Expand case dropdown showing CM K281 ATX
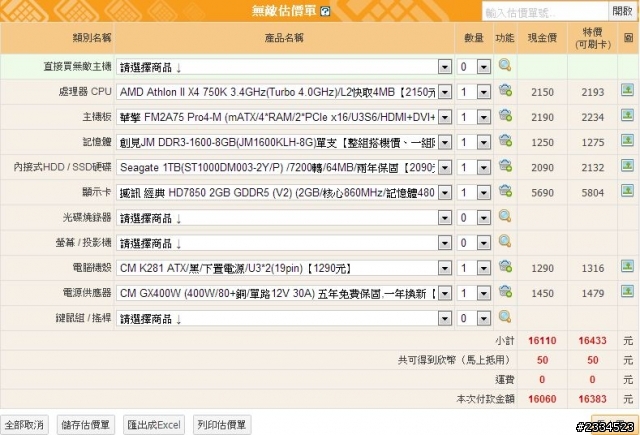 [445, 268]
